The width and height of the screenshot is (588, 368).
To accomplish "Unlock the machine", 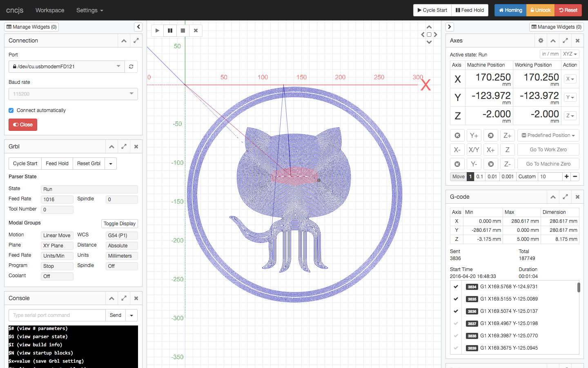I will [540, 10].
